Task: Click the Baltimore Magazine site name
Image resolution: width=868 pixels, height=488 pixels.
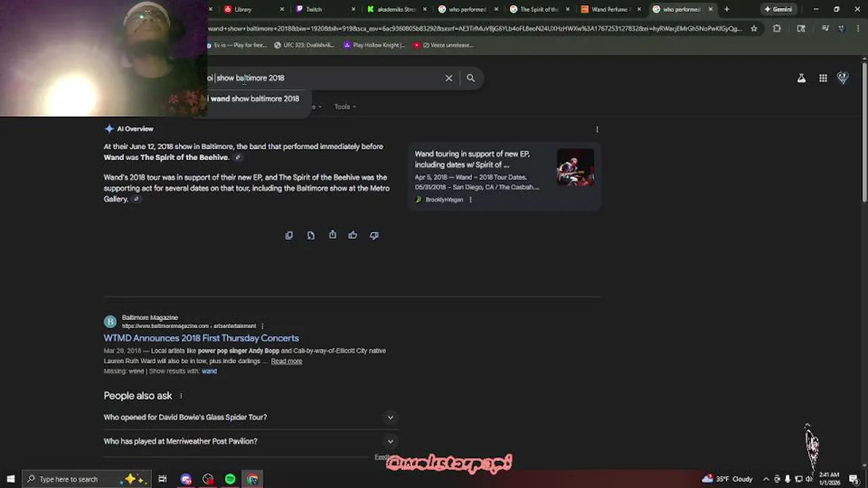Action: click(x=150, y=318)
